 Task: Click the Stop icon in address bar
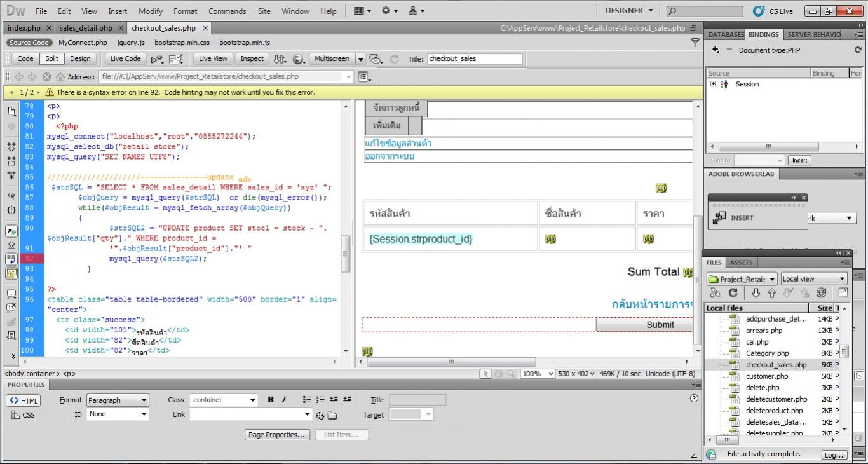coord(46,77)
